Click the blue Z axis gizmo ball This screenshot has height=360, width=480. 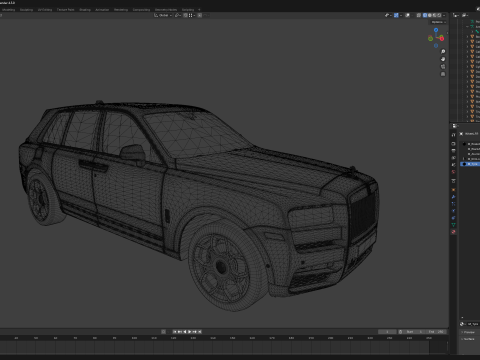[x=436, y=30]
